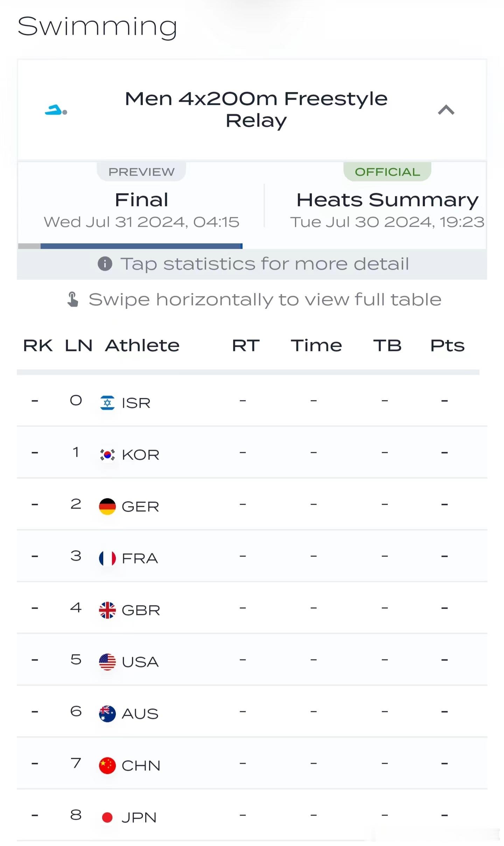The image size is (504, 846).
Task: Click the France flag icon
Action: pyautogui.click(x=107, y=558)
